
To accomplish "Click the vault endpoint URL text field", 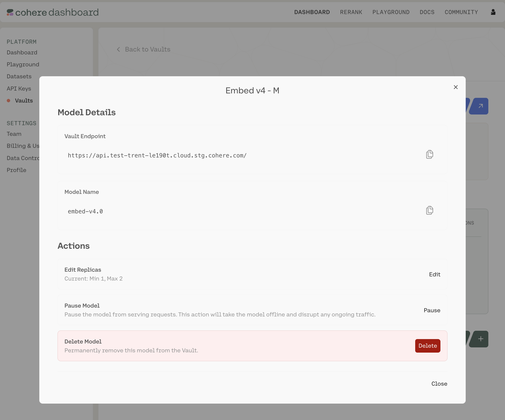I will tap(157, 156).
